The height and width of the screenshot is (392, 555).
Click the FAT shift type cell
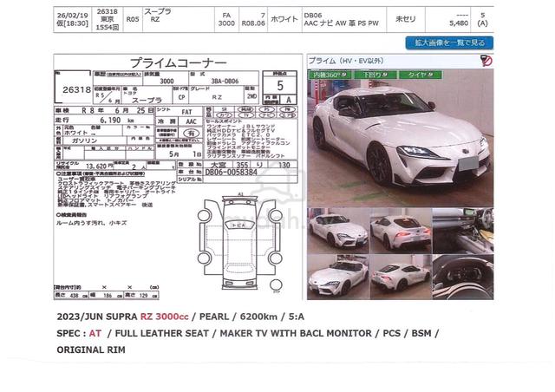pyautogui.click(x=186, y=112)
